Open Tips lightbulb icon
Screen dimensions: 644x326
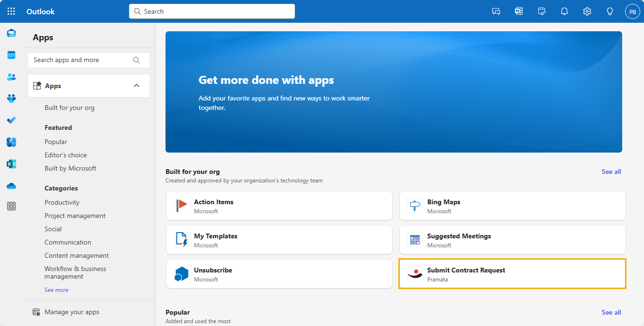[x=610, y=11]
